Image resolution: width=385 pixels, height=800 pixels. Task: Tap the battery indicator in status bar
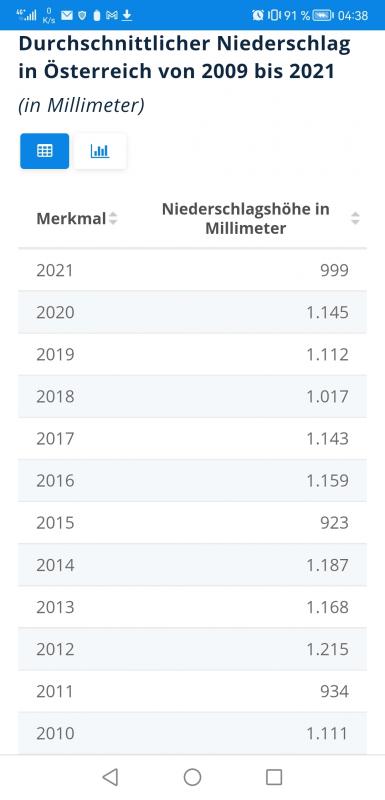(323, 15)
